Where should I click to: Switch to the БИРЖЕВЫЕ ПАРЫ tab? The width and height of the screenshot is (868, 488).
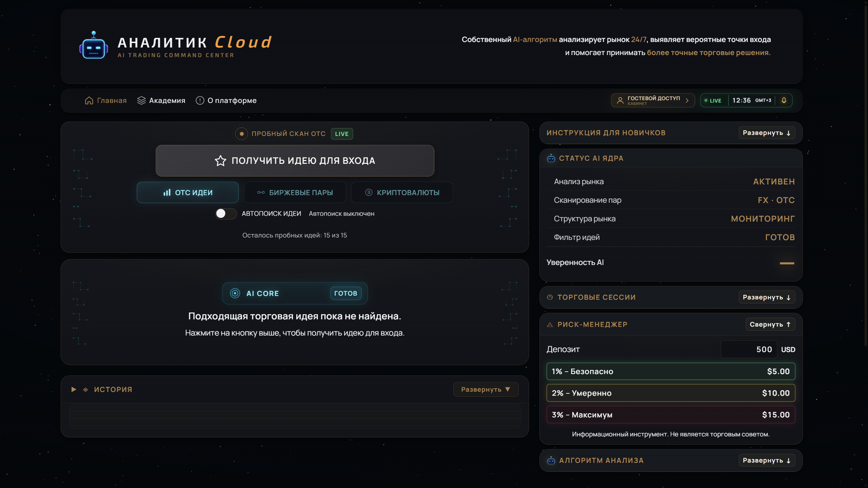point(295,192)
